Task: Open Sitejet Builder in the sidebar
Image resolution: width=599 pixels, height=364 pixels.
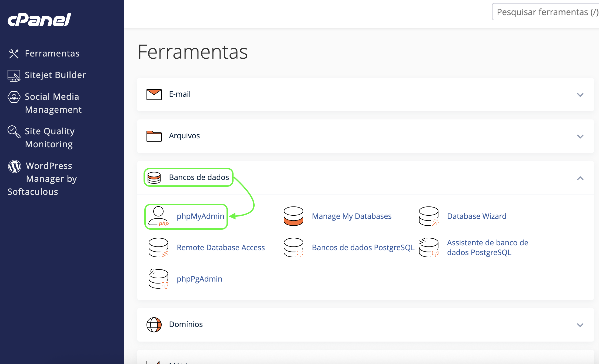Action: pos(55,75)
